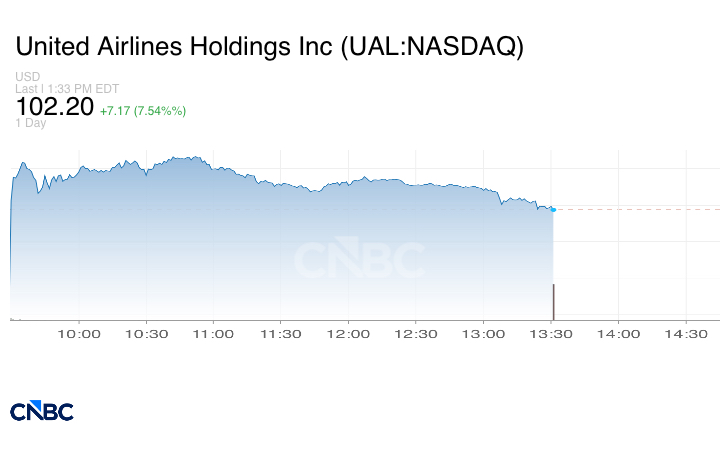The height and width of the screenshot is (450, 720).
Task: Click the 13:00 time axis label
Action: coord(484,335)
